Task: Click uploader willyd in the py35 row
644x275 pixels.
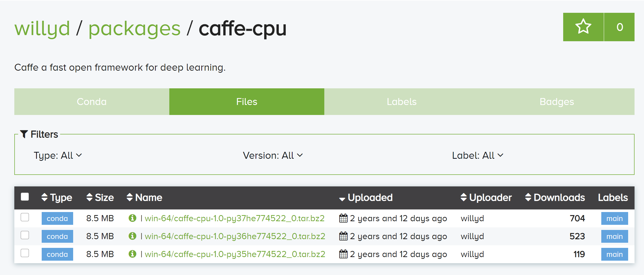Action: 472,254
